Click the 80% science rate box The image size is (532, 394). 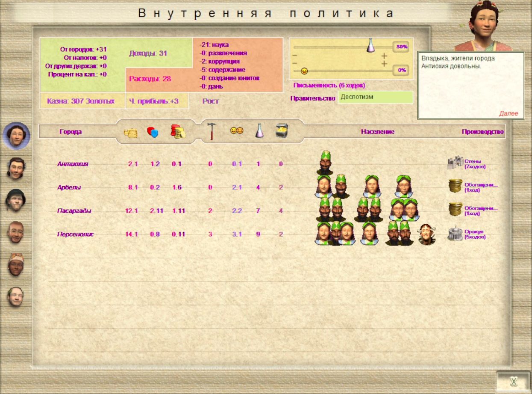(x=401, y=46)
